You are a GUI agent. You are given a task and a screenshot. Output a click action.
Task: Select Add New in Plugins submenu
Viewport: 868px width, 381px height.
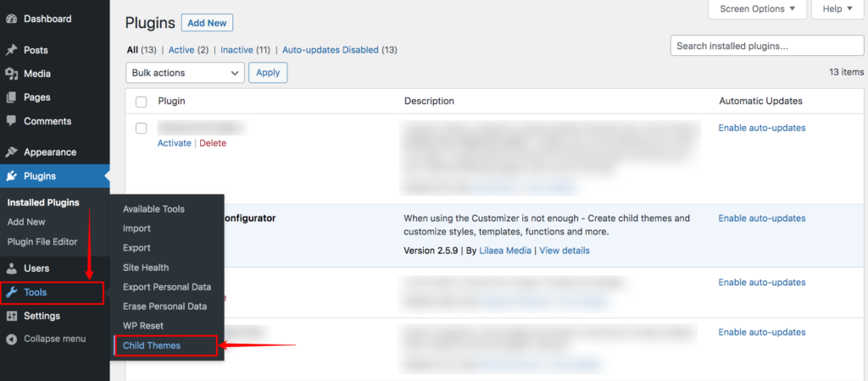click(x=26, y=222)
